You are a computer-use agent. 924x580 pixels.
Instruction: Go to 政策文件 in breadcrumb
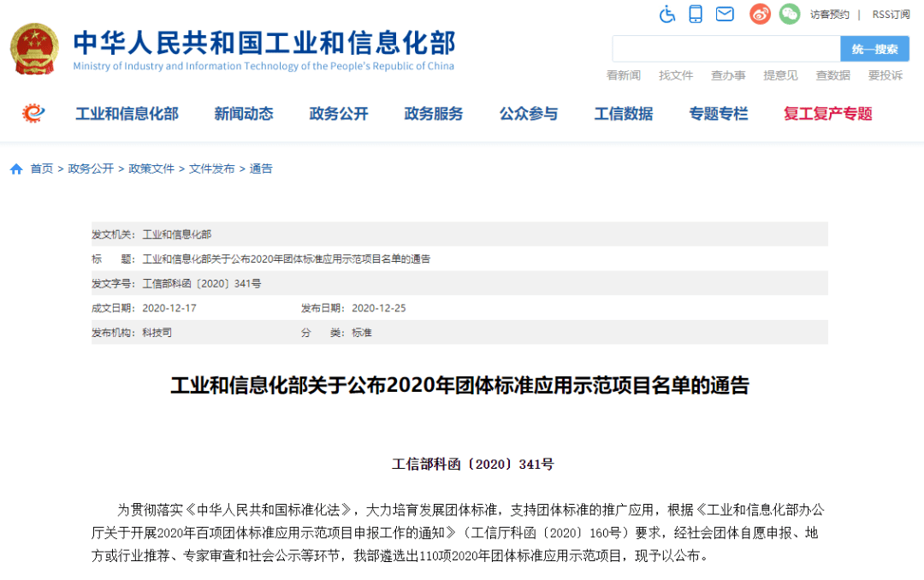(x=151, y=169)
